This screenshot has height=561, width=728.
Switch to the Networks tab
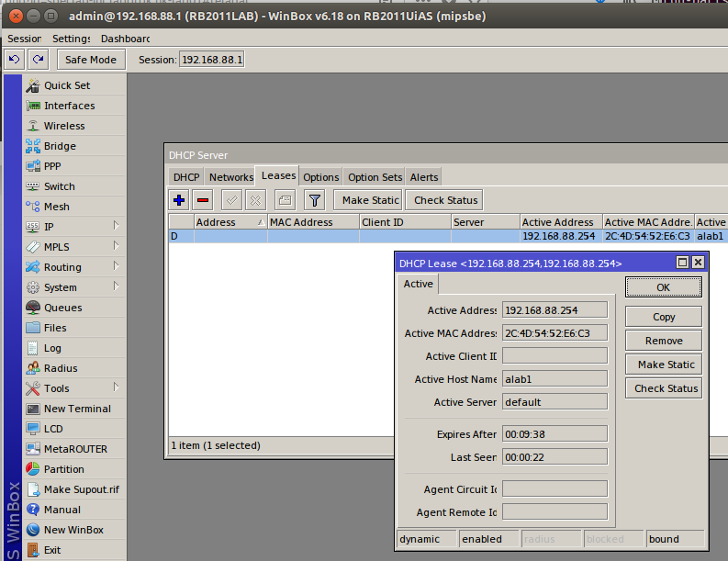pos(230,177)
